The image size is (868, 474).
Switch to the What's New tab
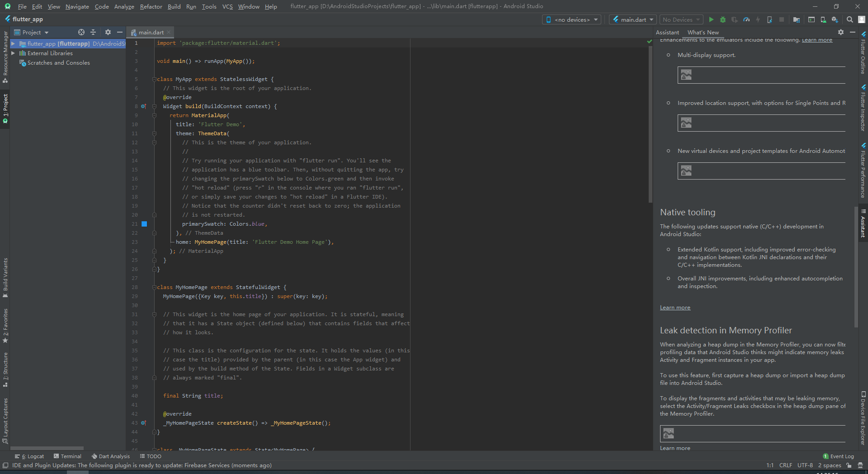click(703, 32)
